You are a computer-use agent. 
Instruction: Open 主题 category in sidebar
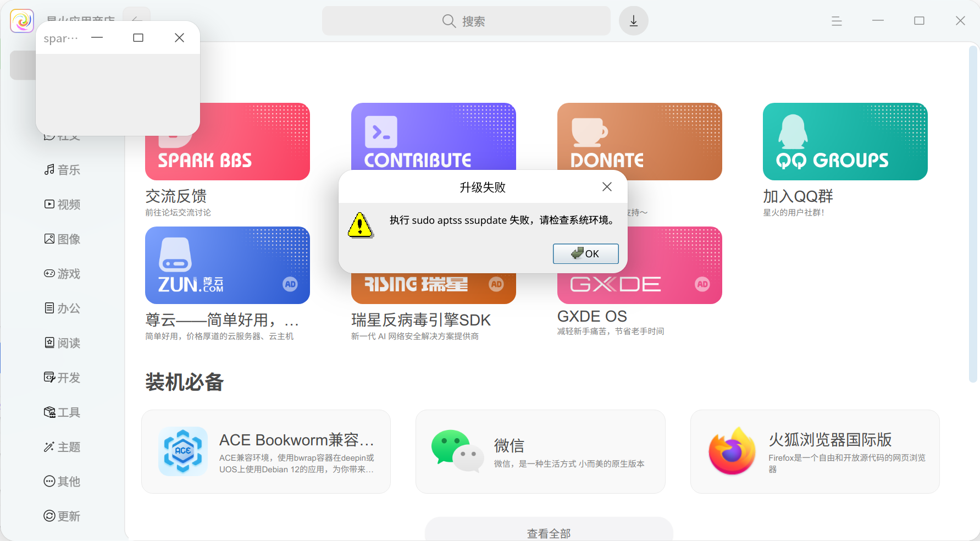[62, 447]
